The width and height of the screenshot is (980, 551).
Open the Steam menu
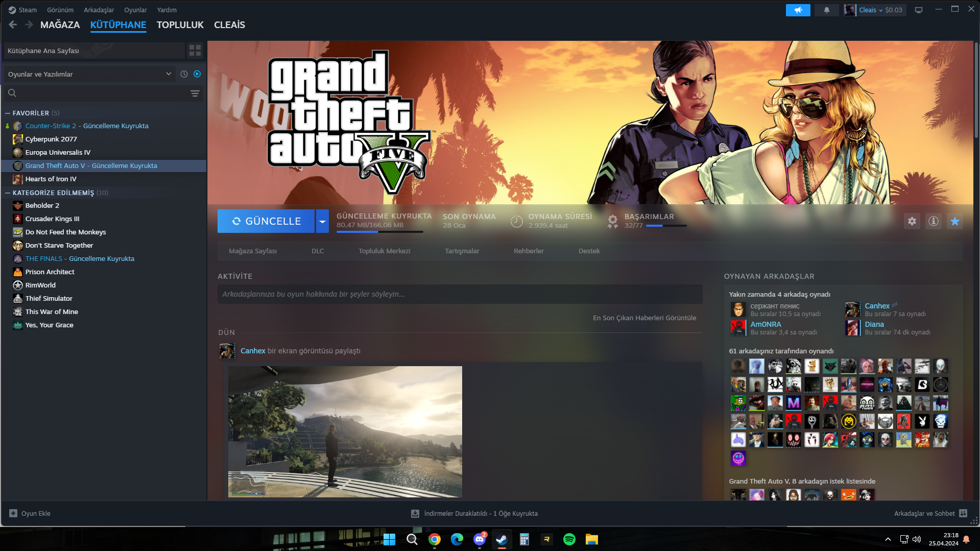click(23, 10)
